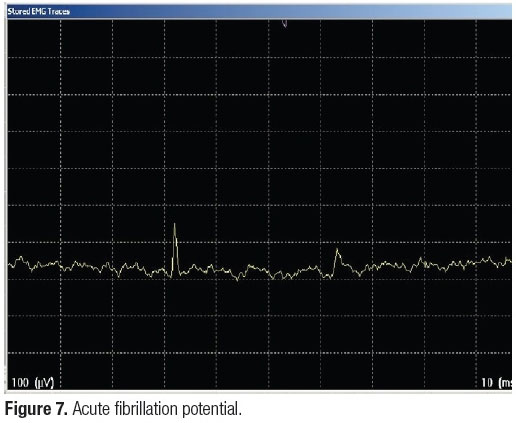Click the EMG trace end at the right edge

pos(509,261)
